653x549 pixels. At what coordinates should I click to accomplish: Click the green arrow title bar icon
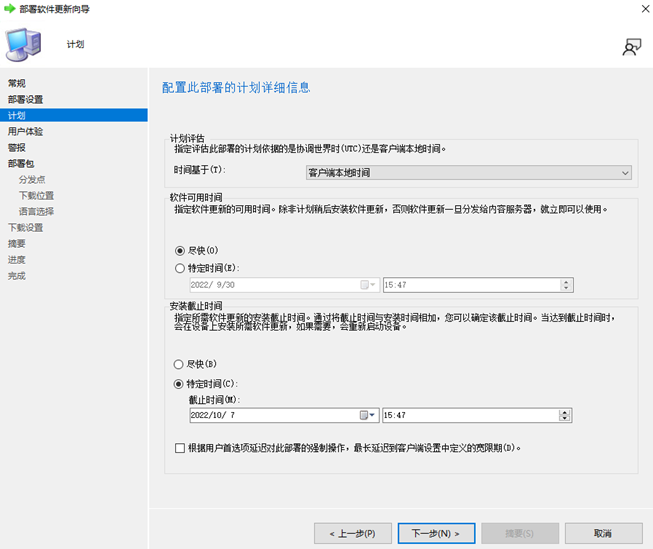[x=10, y=8]
